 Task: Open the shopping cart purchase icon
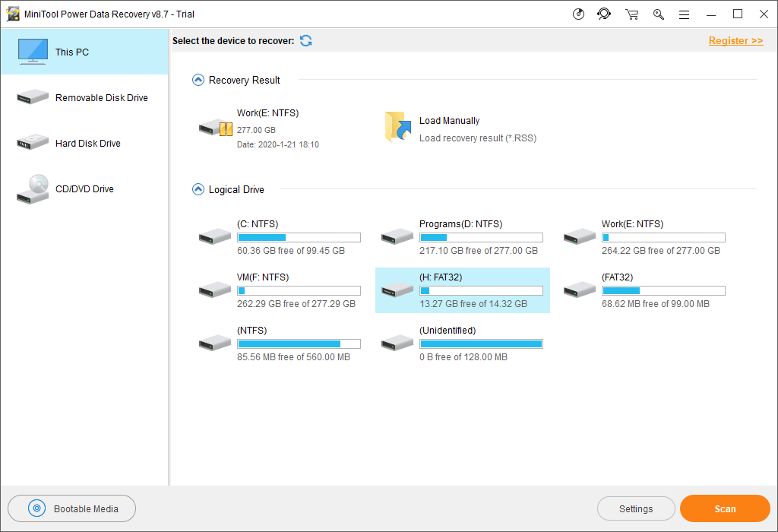631,14
